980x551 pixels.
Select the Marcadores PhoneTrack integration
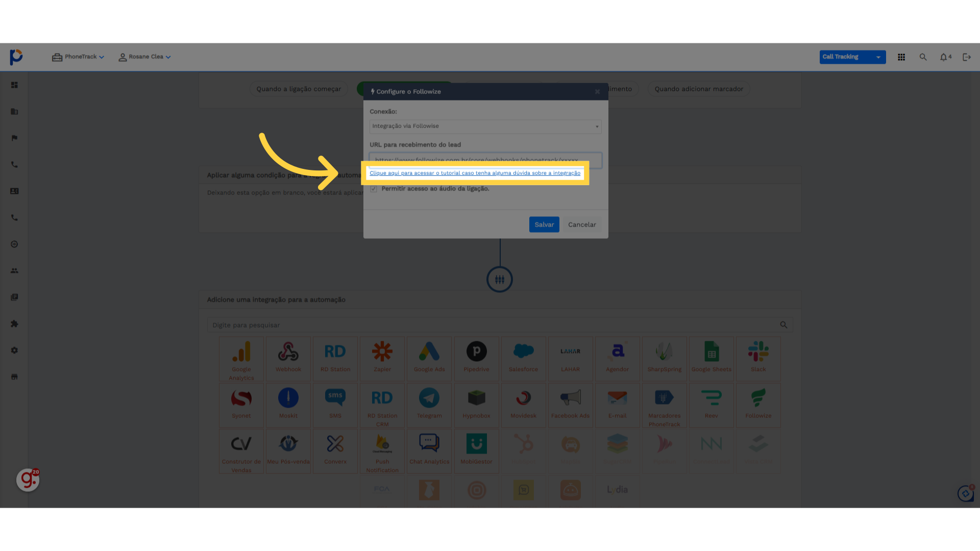[x=664, y=405]
